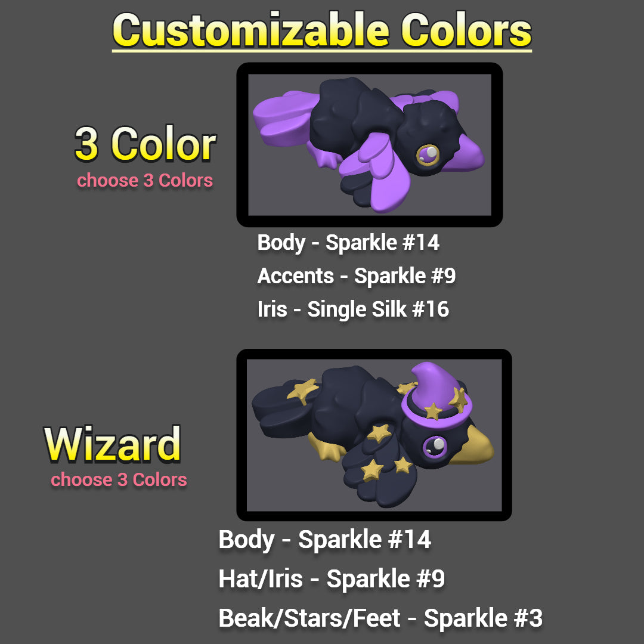
Task: Select 'Beak/Stars/Feet - Sparkle #3' label
Action: pos(380,618)
